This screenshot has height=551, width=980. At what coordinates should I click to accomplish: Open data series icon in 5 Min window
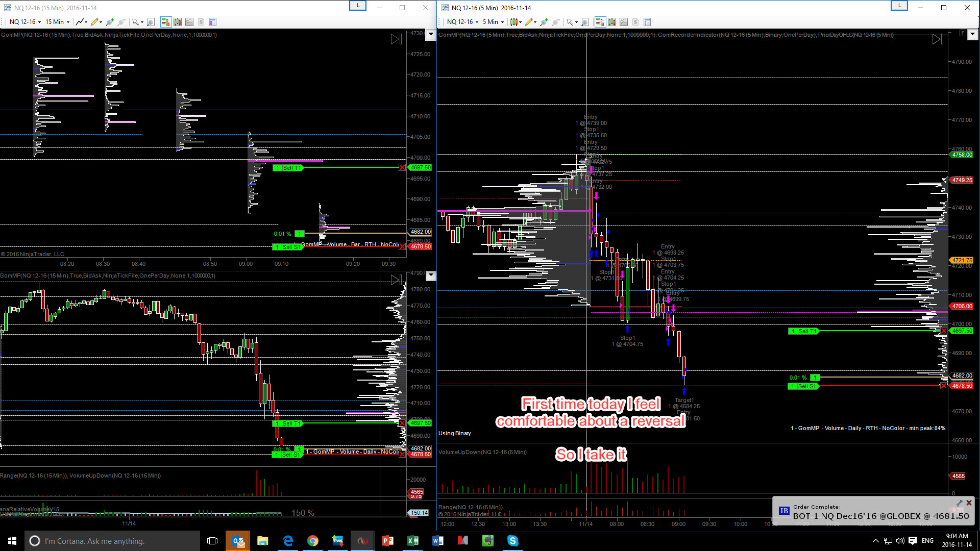[x=612, y=22]
